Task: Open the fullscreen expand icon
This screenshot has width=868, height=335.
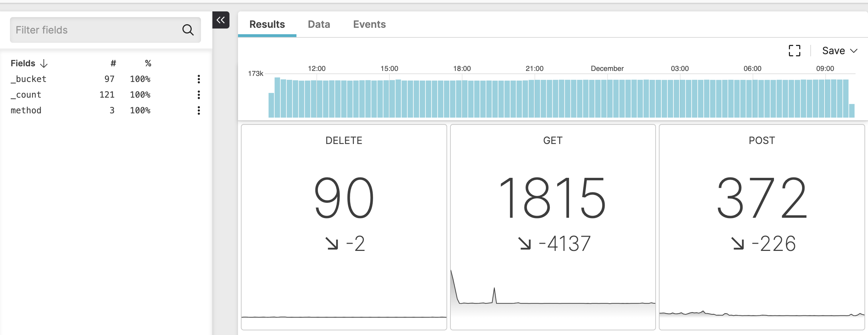Action: point(794,51)
